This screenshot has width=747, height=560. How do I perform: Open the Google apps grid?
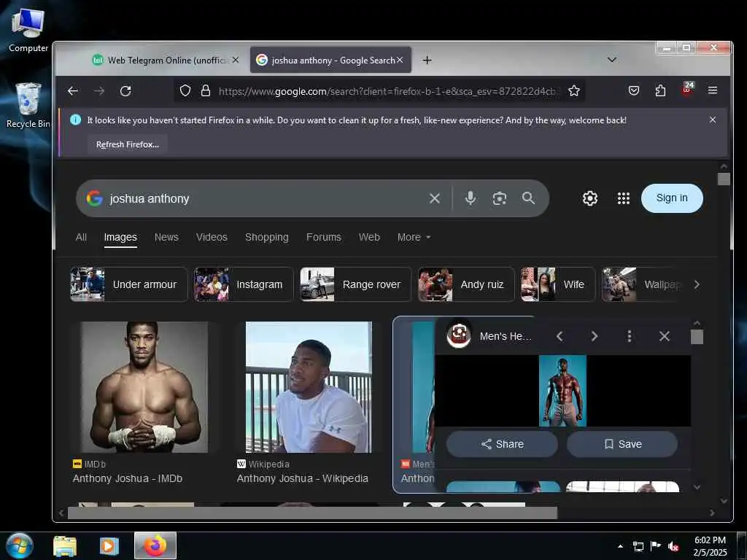pos(623,198)
